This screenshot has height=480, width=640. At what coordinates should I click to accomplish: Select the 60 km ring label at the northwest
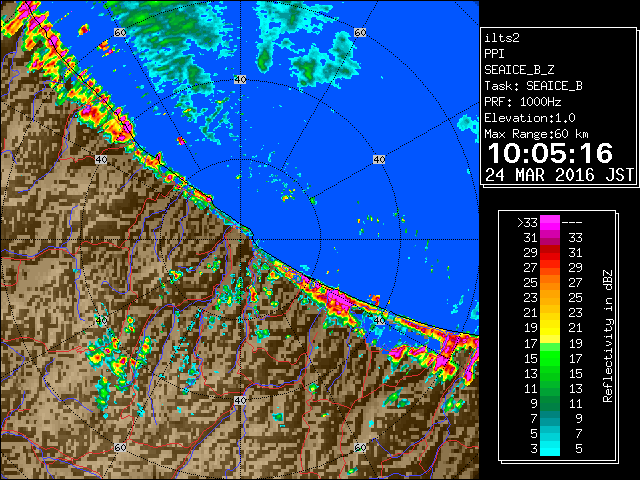[120, 33]
